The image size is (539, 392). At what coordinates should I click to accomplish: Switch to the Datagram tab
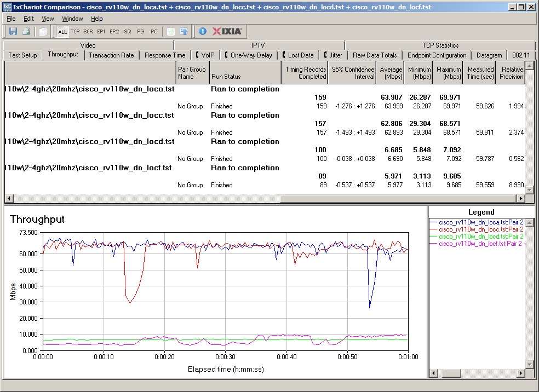(489, 55)
